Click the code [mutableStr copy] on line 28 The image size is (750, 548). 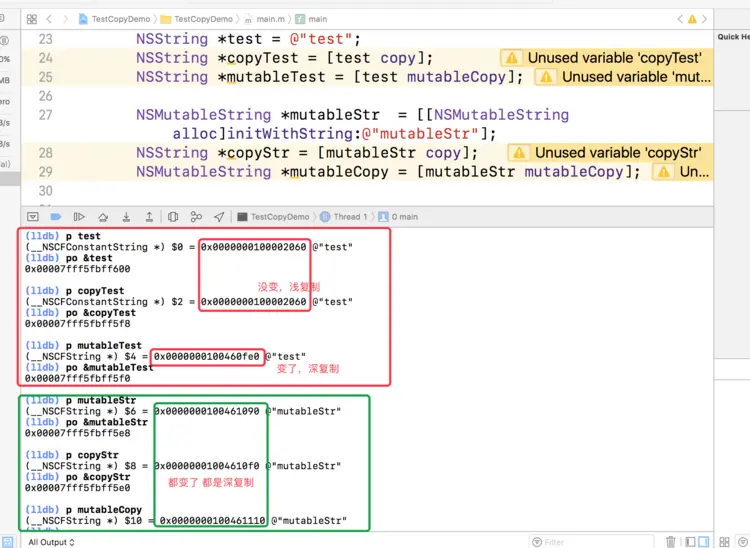(x=393, y=153)
